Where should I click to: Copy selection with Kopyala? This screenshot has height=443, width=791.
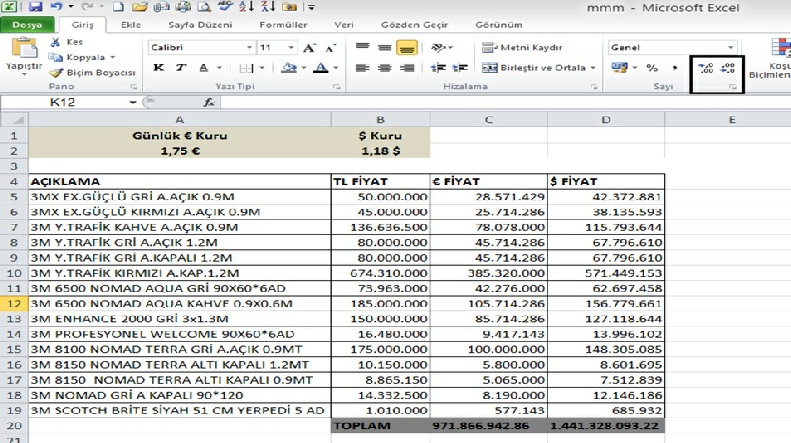(x=78, y=57)
